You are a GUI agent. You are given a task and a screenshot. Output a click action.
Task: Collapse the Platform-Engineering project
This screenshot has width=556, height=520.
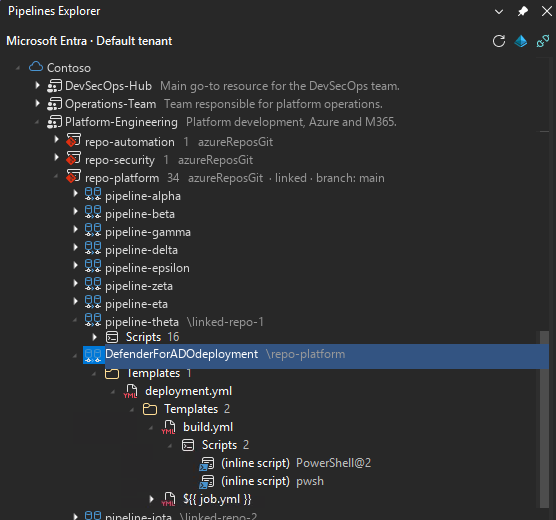(x=37, y=122)
